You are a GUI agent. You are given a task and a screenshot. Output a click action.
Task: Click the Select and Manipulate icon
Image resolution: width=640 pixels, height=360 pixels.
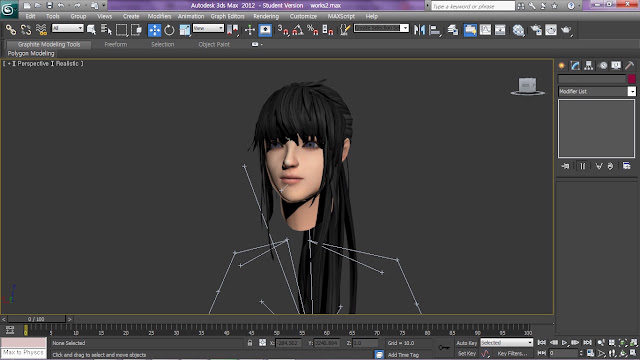point(250,30)
